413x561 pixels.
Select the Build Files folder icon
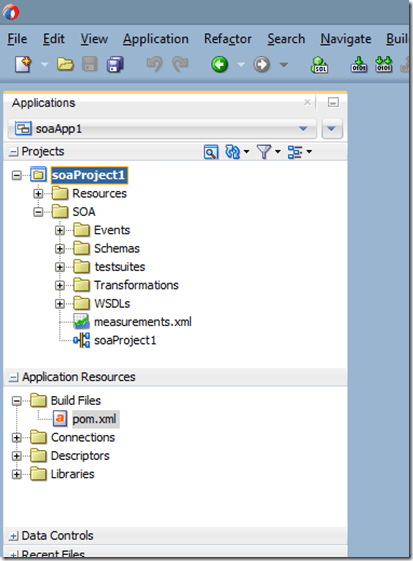[38, 401]
